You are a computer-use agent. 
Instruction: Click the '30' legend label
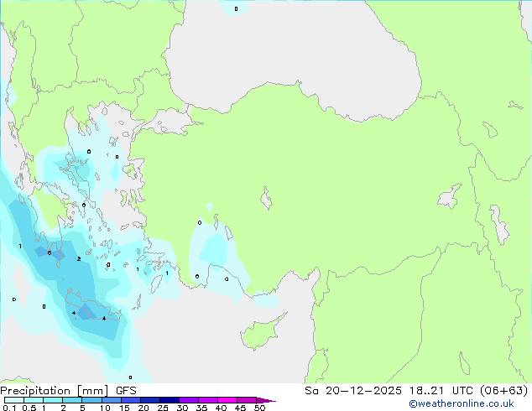click(182, 408)
